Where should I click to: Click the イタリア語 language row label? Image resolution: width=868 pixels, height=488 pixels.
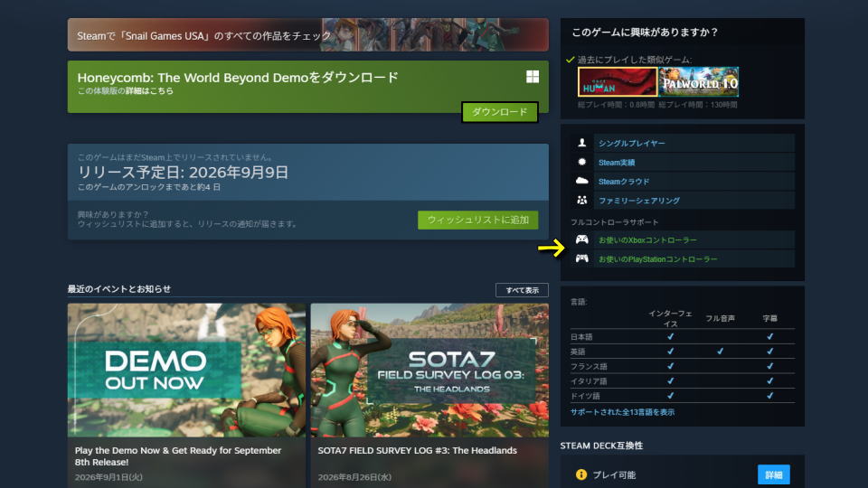[x=589, y=381]
